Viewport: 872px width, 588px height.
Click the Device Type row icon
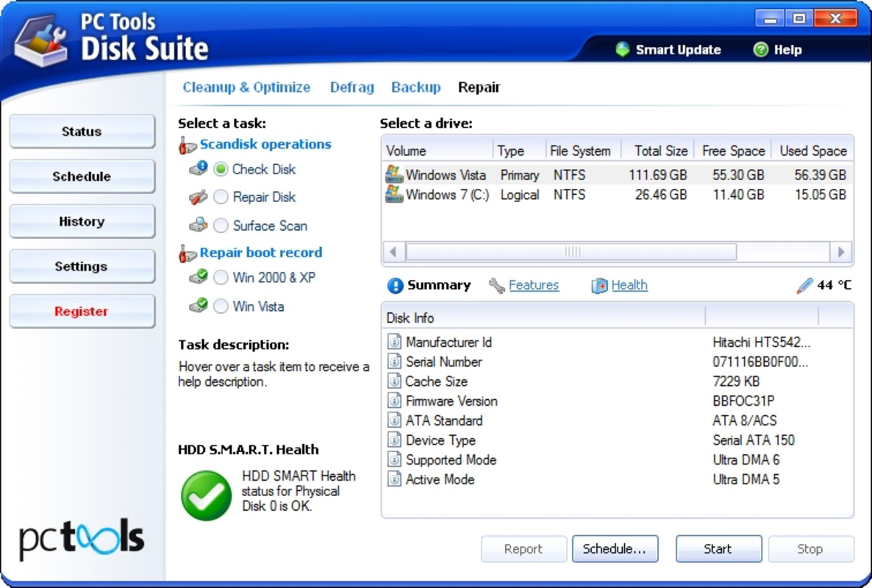394,440
